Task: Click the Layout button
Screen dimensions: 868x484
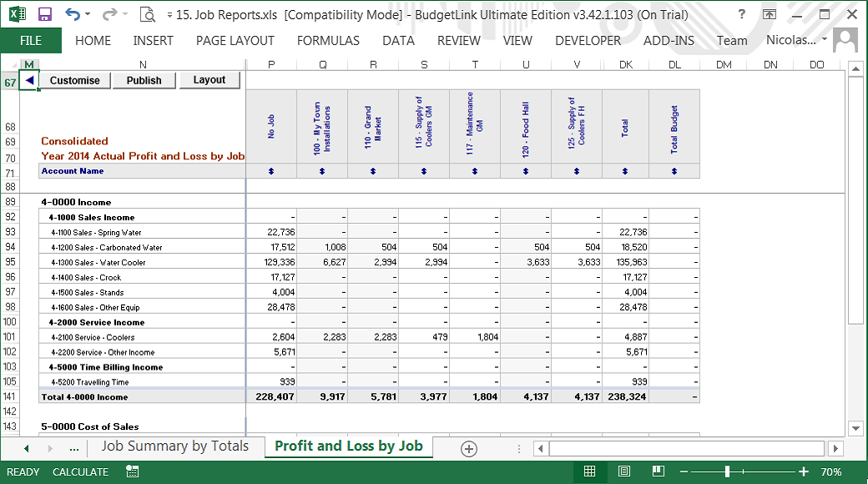Action: 209,80
